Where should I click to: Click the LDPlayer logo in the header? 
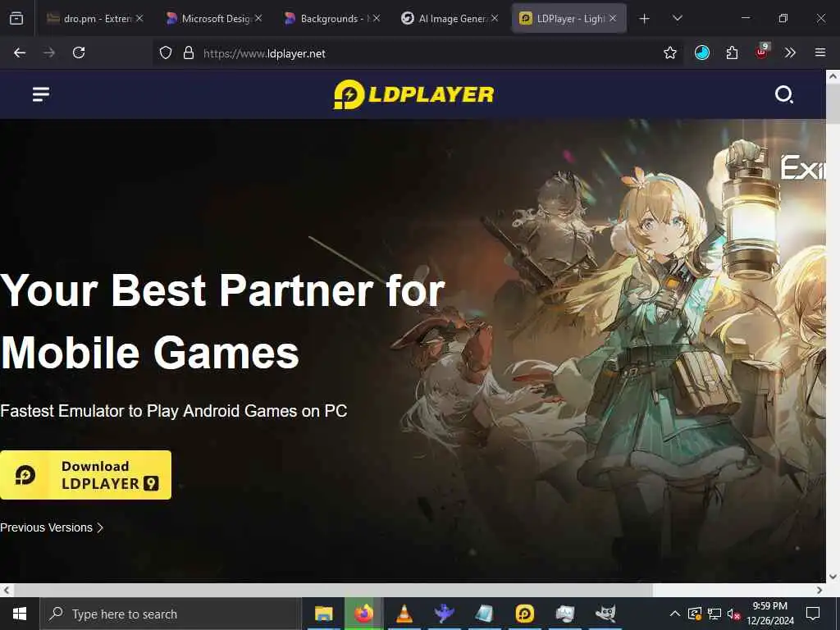413,94
